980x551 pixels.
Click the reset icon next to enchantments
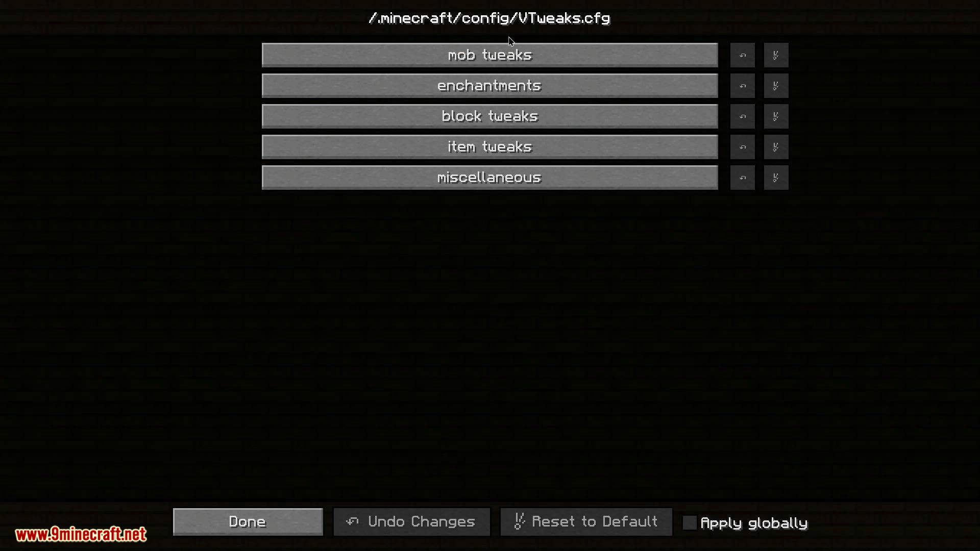pos(775,85)
